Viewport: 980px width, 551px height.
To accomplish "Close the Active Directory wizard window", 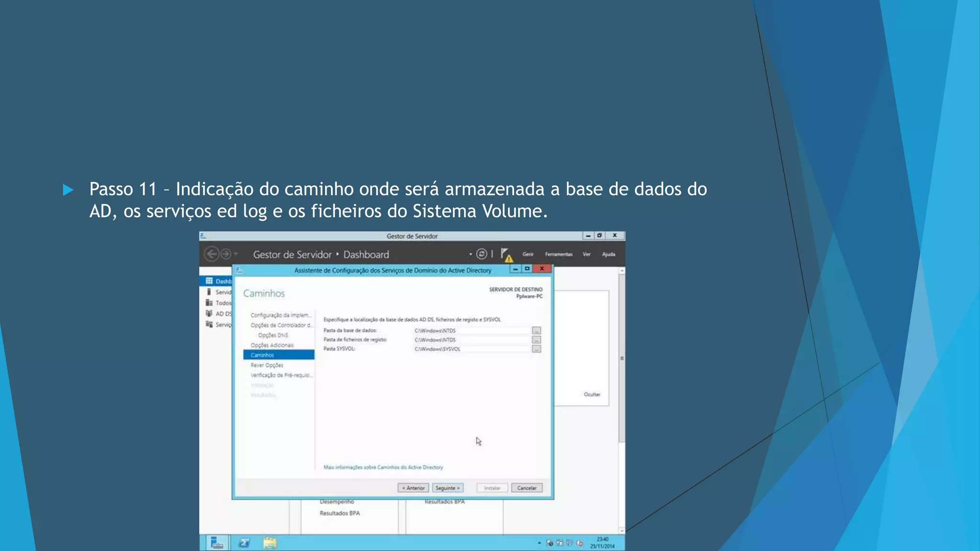I will pyautogui.click(x=542, y=269).
